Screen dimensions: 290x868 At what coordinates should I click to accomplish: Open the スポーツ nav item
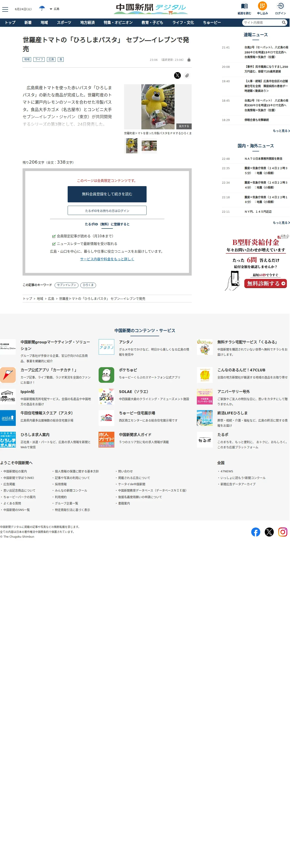coord(64,23)
